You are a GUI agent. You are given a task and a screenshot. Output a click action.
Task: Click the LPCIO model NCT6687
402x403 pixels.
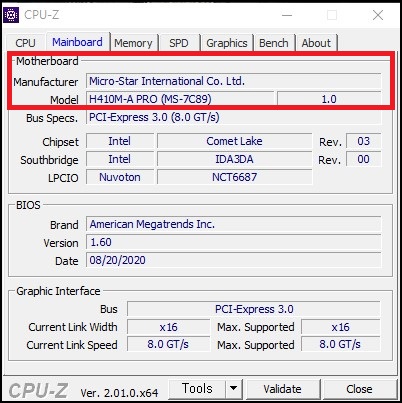pyautogui.click(x=234, y=177)
